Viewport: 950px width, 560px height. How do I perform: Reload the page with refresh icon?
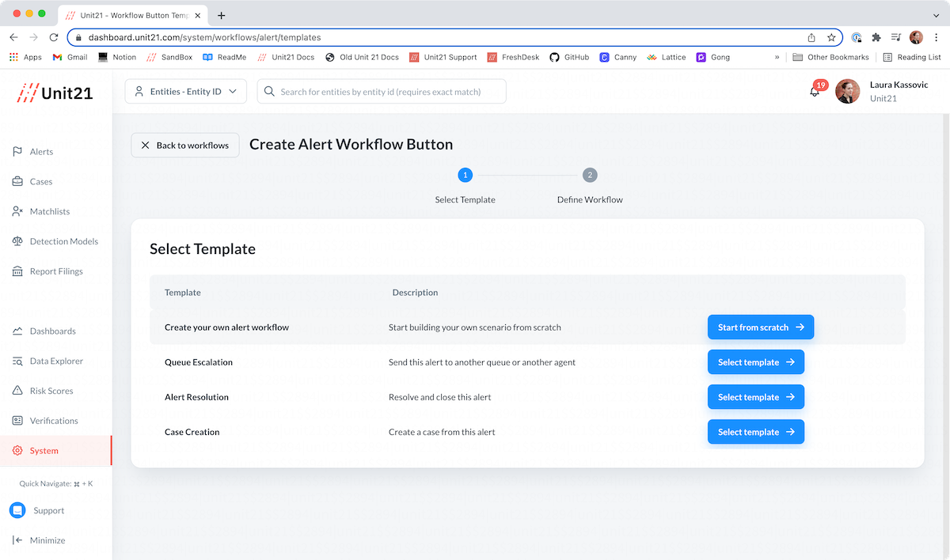(x=54, y=37)
